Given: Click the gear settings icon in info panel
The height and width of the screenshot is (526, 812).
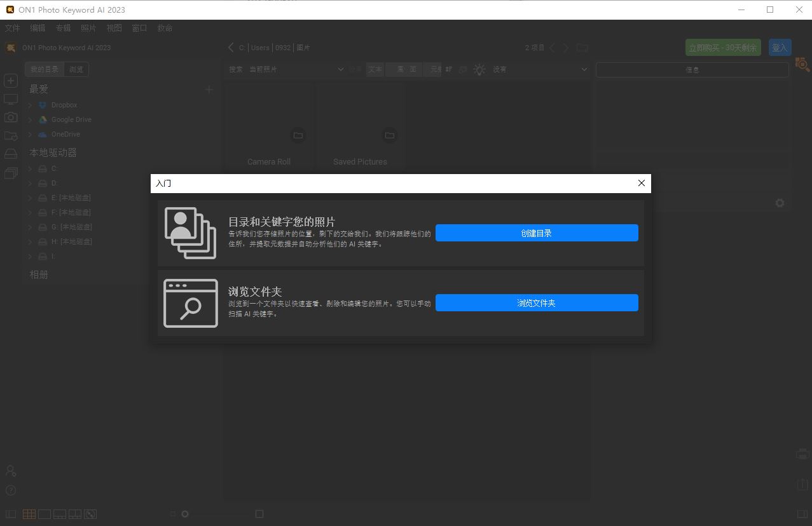Looking at the screenshot, I should [x=780, y=203].
